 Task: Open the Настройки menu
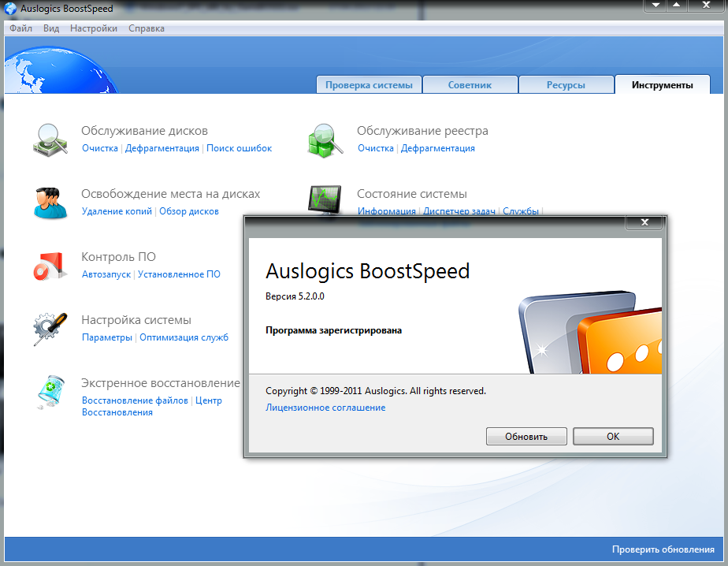pyautogui.click(x=93, y=28)
